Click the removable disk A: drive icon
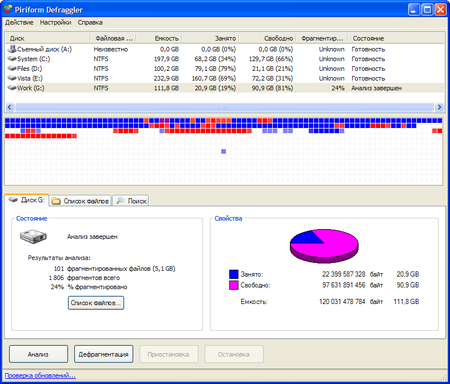The height and width of the screenshot is (384, 450). pyautogui.click(x=12, y=49)
